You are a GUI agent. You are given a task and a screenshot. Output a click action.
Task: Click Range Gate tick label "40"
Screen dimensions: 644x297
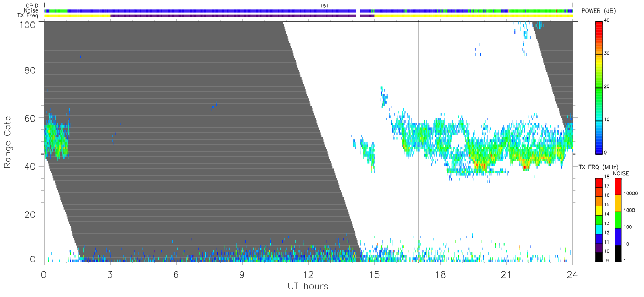(30, 166)
